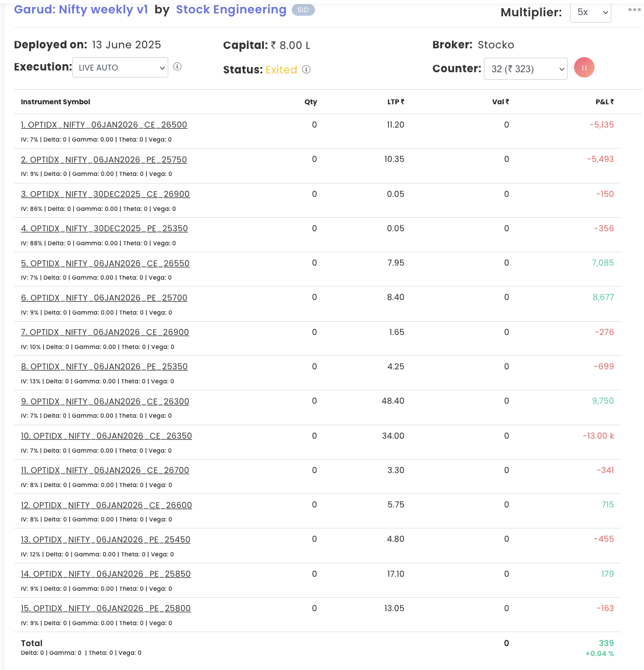Open instrument NIFTY 30DEC2025 PE 25350
644x670 pixels.
(x=104, y=228)
